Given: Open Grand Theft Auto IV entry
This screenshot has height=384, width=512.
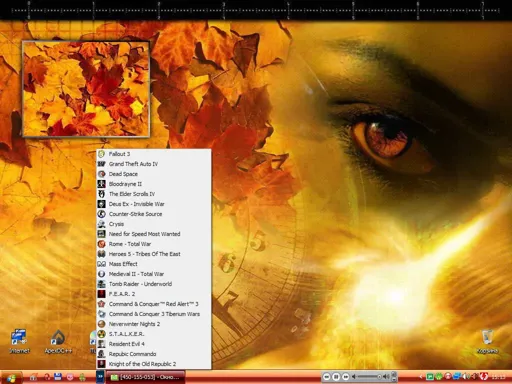Looking at the screenshot, I should coord(154,164).
